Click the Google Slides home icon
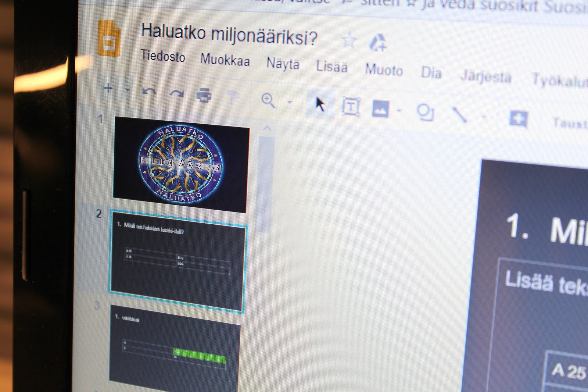 (x=109, y=39)
